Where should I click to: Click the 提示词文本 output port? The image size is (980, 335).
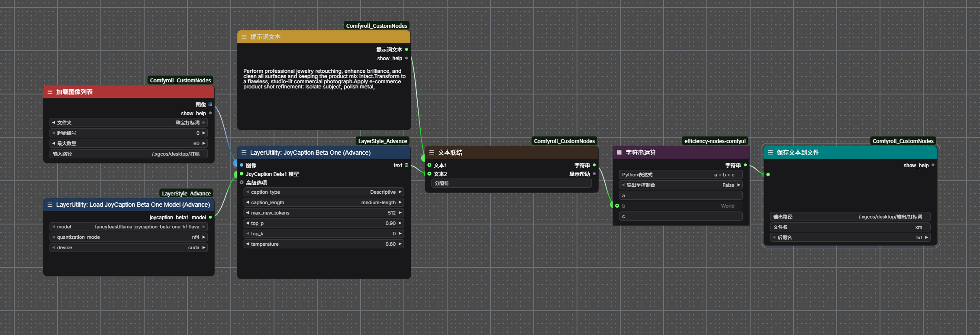point(406,49)
